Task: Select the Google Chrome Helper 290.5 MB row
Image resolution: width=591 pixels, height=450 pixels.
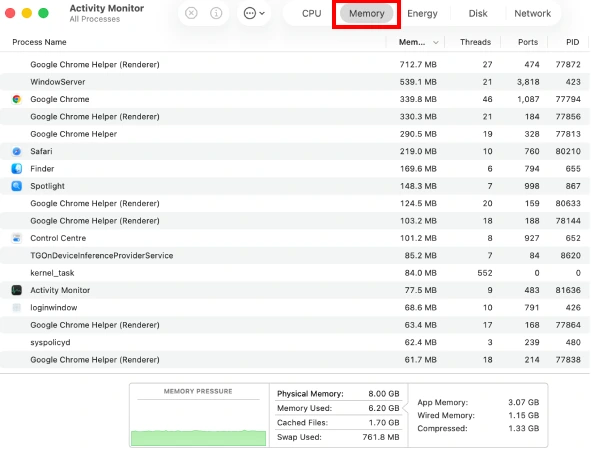Action: click(295, 134)
